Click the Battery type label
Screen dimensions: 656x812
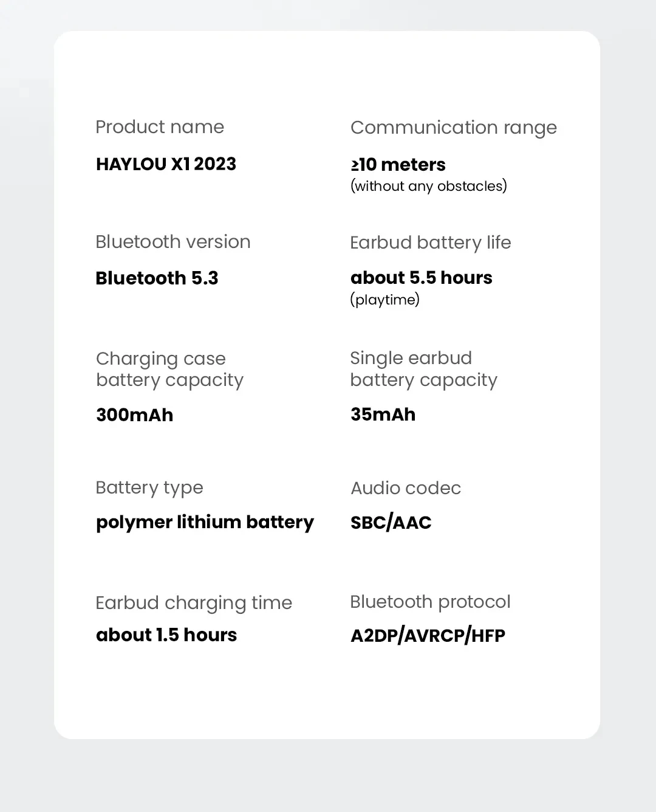149,487
